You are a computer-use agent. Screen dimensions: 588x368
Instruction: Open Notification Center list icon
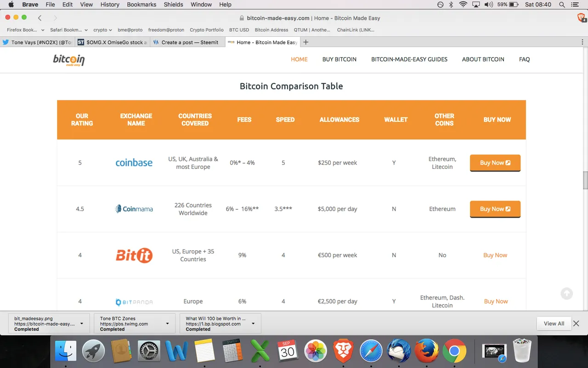(x=576, y=5)
